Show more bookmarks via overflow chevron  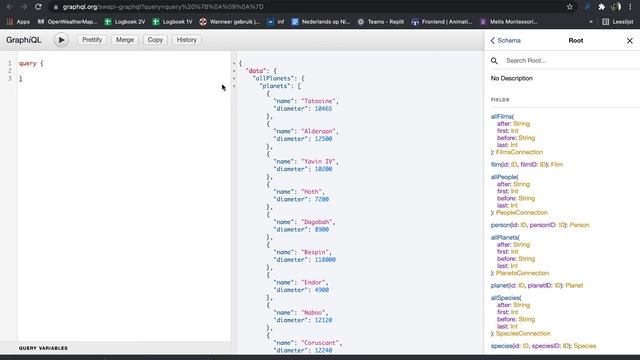click(591, 22)
